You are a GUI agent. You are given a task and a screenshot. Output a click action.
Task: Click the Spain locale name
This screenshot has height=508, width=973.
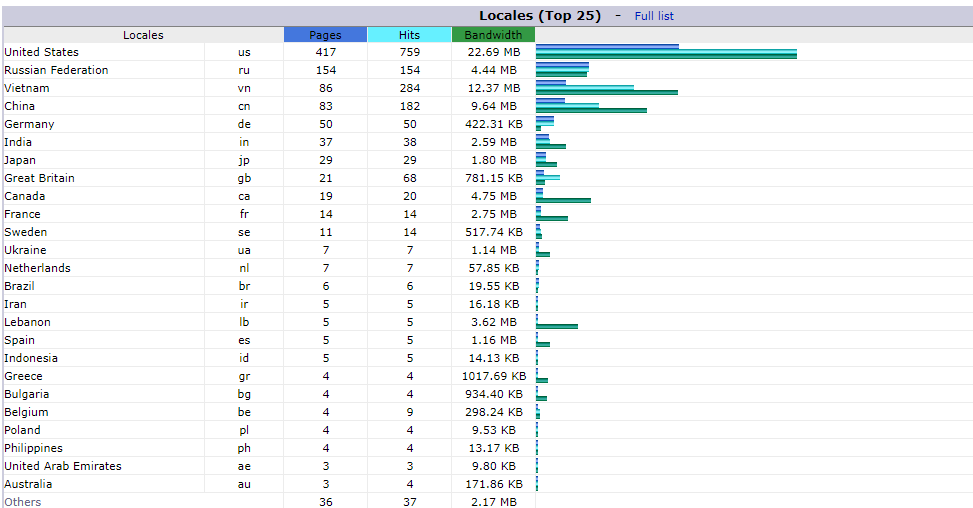(x=19, y=340)
